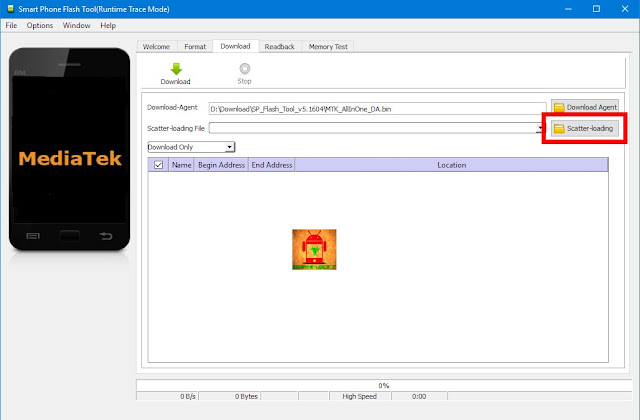The width and height of the screenshot is (640, 420).
Task: Click the red Android robot logo image
Action: click(314, 249)
